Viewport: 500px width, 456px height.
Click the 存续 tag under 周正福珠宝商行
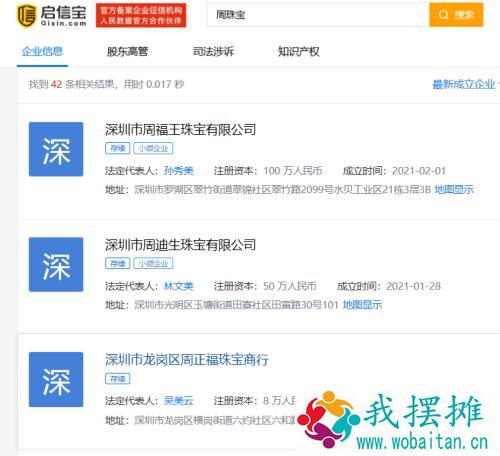pos(118,379)
